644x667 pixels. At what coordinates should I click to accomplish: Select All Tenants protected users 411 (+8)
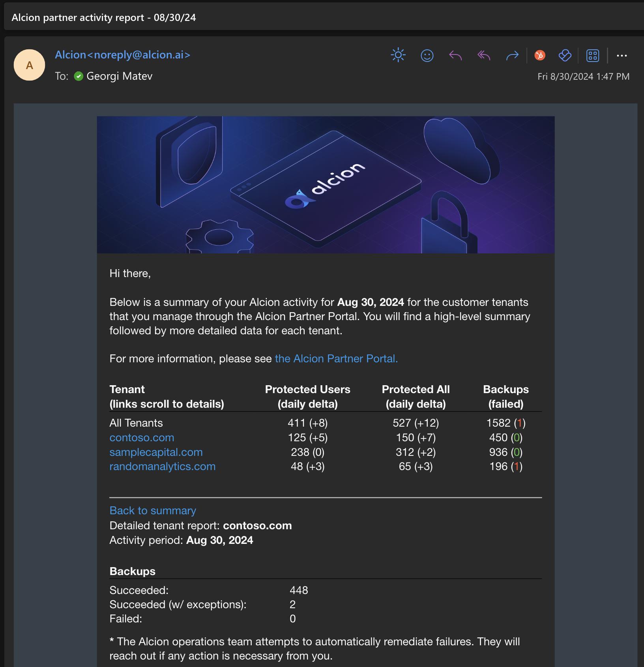pyautogui.click(x=308, y=423)
